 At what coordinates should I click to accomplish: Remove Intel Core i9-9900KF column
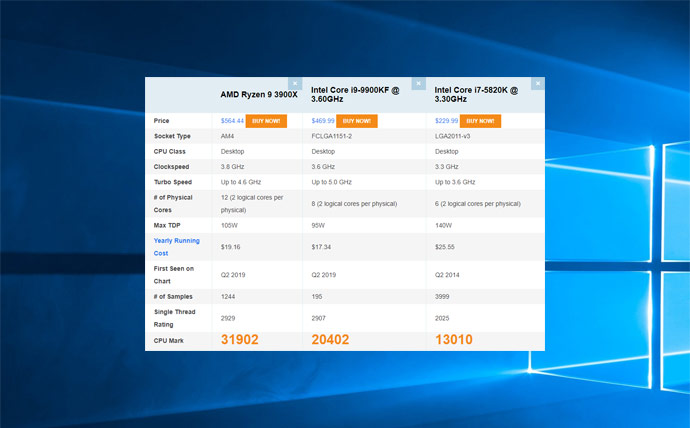416,83
